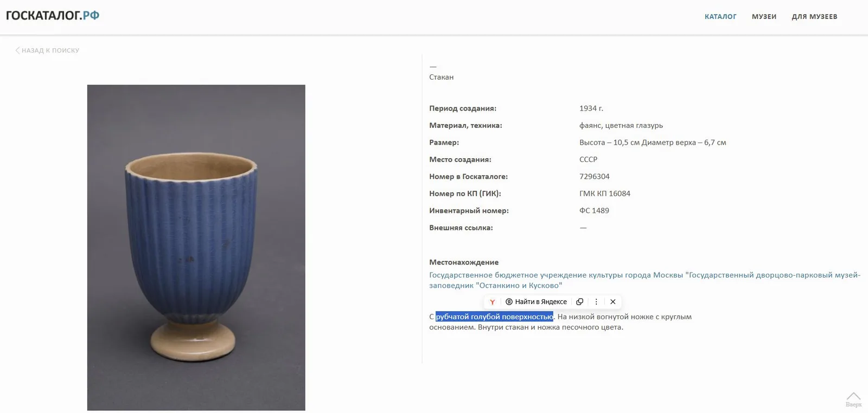Open the Каталог menu item

coord(720,17)
